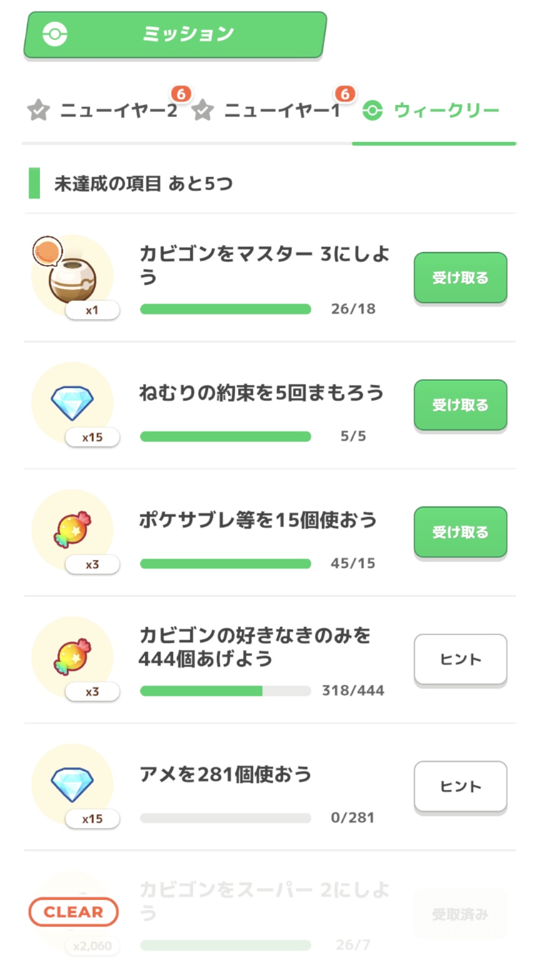Tap the diamond reward for アメを281個 mission
This screenshot has width=540, height=980.
72,784
